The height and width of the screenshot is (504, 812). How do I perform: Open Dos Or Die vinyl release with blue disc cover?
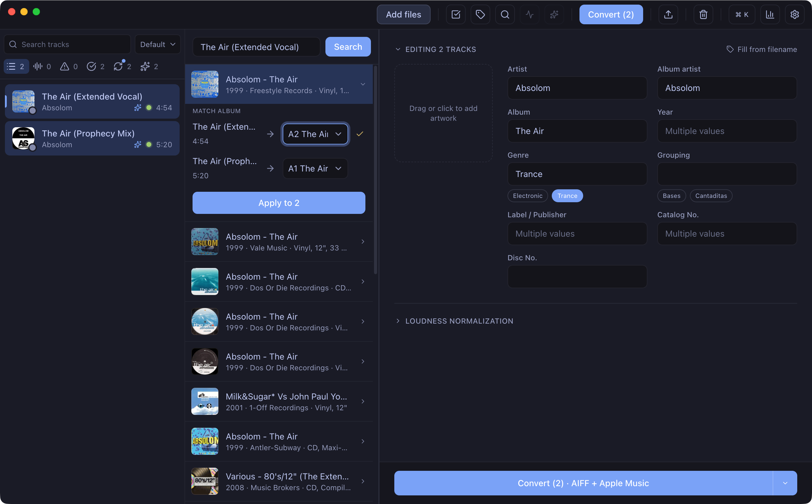pyautogui.click(x=279, y=322)
